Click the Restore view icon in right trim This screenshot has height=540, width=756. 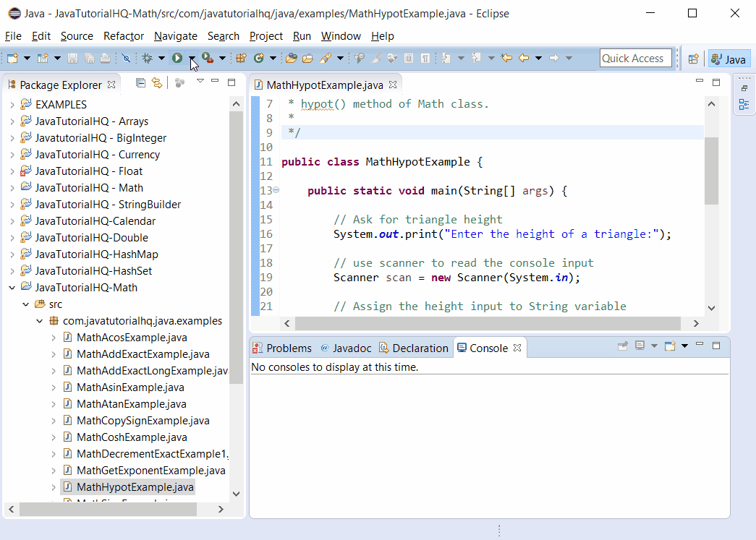coord(744,89)
